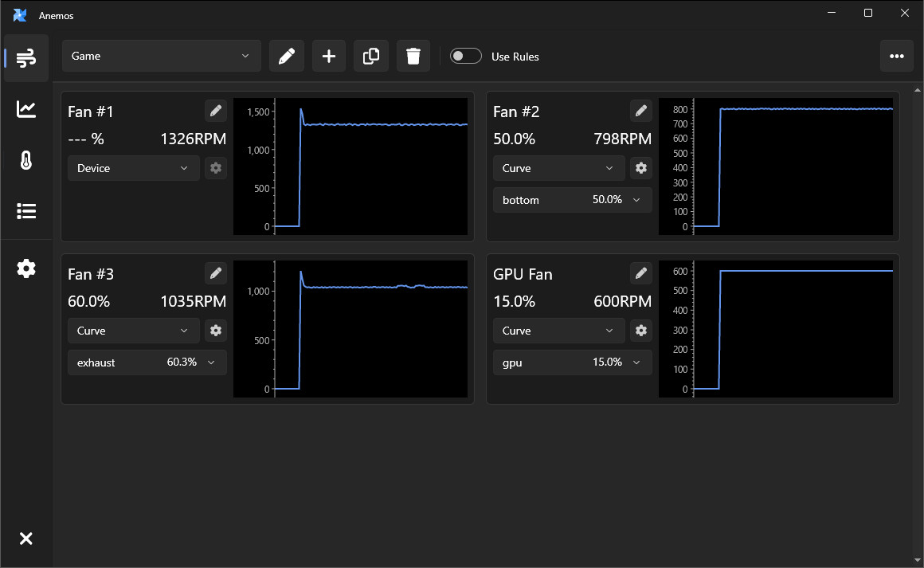Click scrollbar up arrow near top right
The width and height of the screenshot is (924, 568).
(918, 90)
